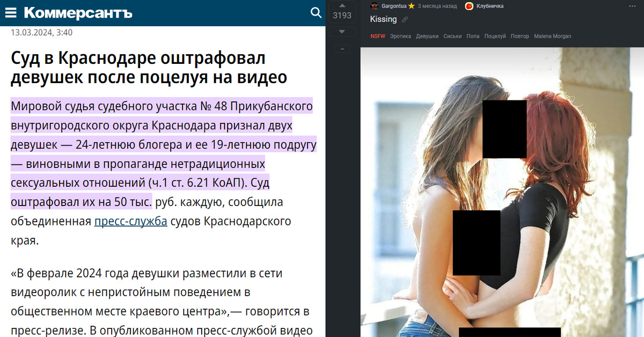Open the post image
644x337 pixels.
[502, 192]
